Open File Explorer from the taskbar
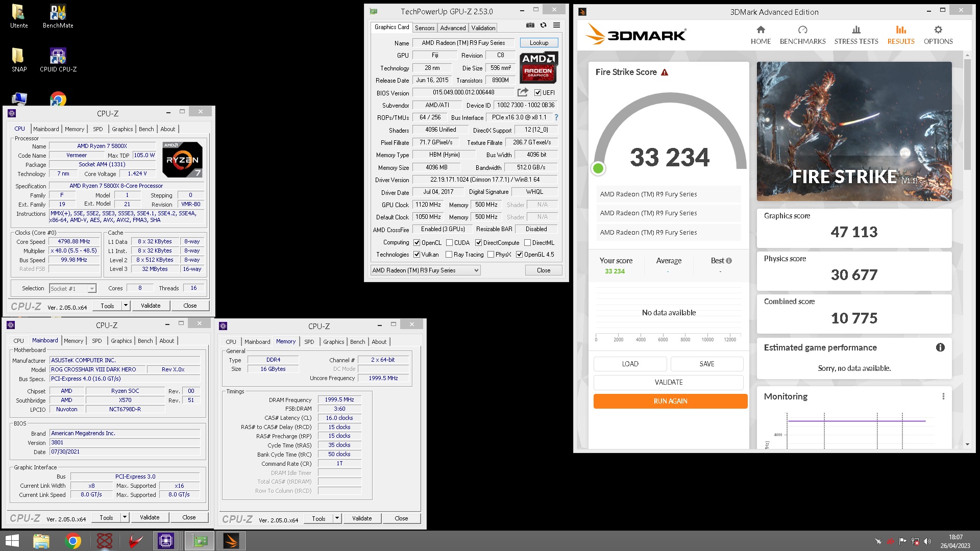Screen dimensions: 980x551 click(x=41, y=541)
